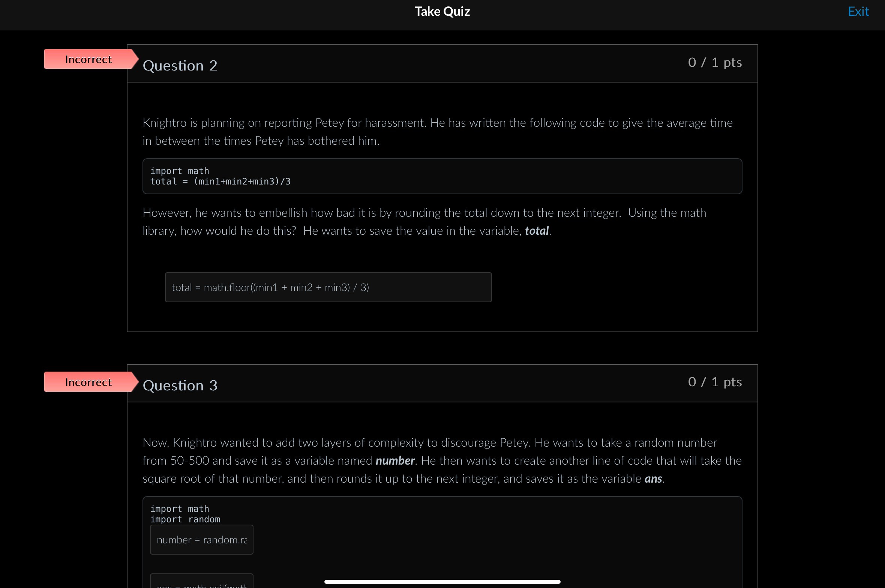
Task: Click the However, he wants paragraph
Action: tap(424, 213)
